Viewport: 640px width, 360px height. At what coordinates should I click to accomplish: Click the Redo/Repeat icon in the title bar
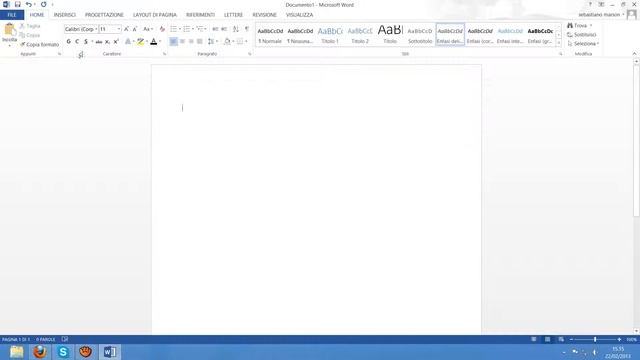(43, 4)
